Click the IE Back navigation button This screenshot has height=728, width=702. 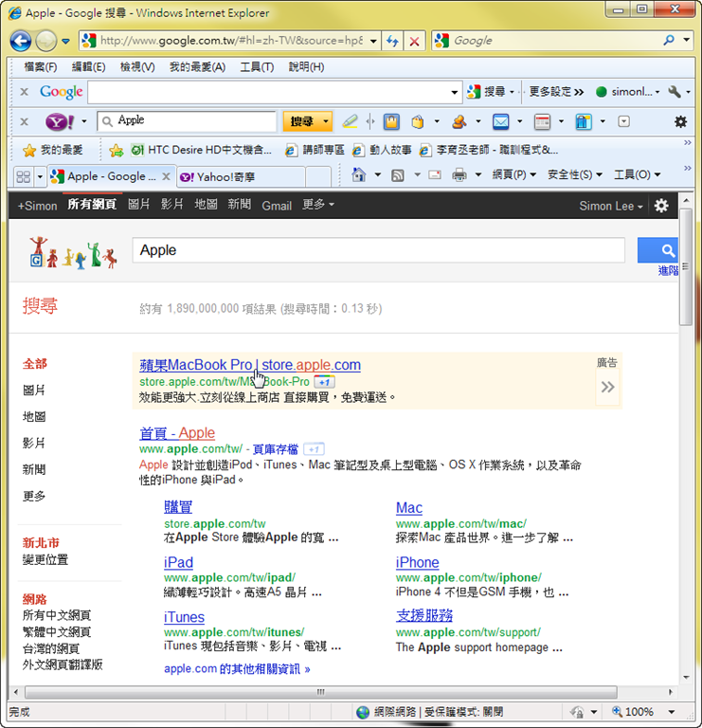21,41
